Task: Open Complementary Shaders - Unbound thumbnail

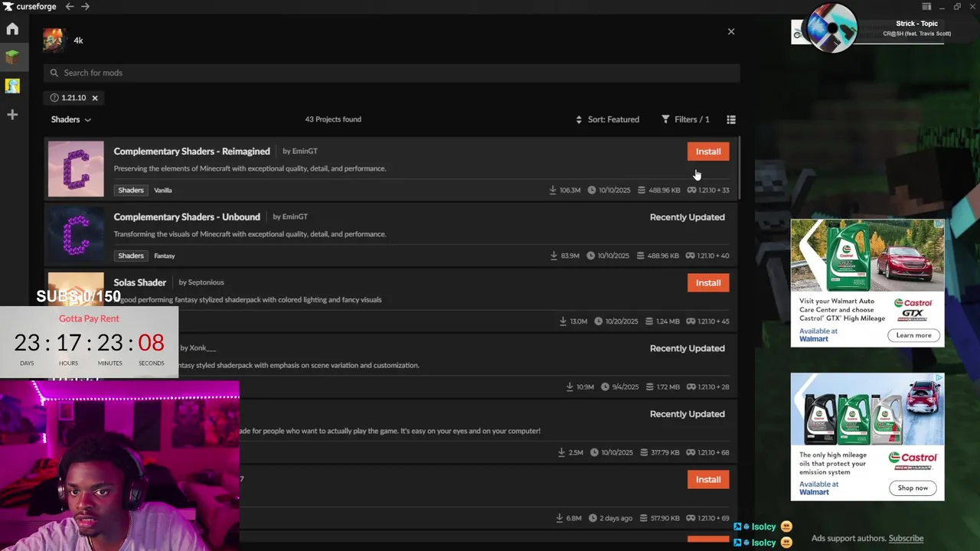Action: pyautogui.click(x=76, y=234)
